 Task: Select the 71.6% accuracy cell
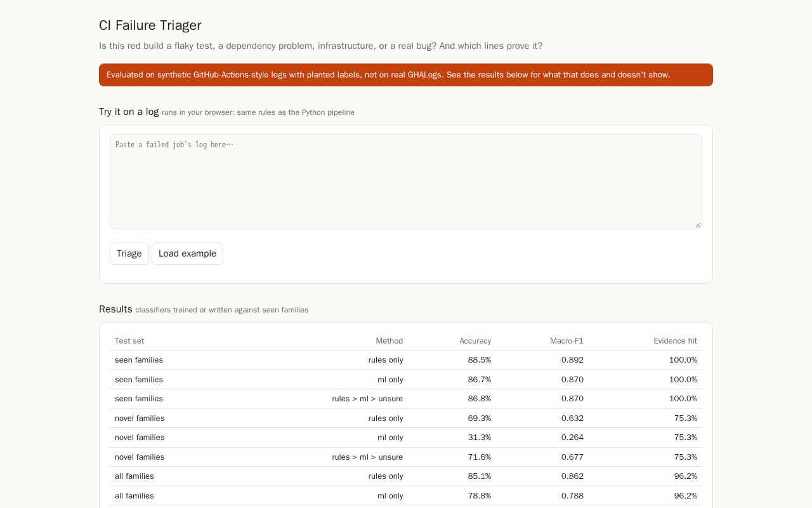tap(480, 457)
